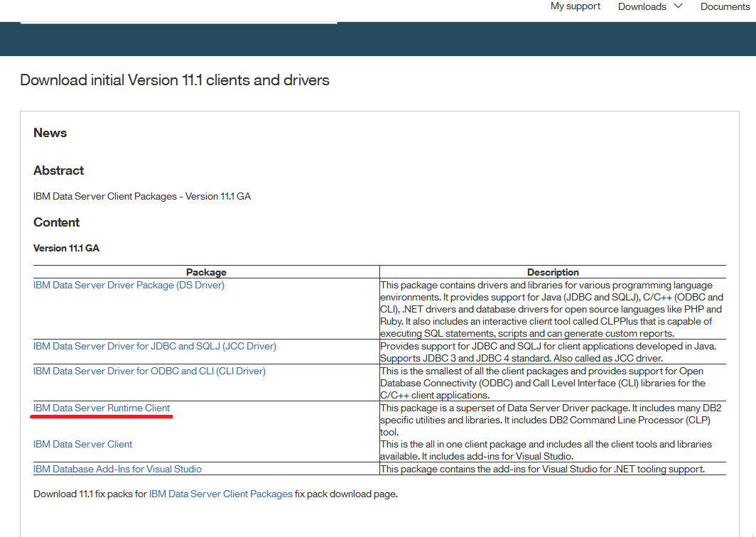756x537 pixels.
Task: Click the Content heading
Action: 56,222
